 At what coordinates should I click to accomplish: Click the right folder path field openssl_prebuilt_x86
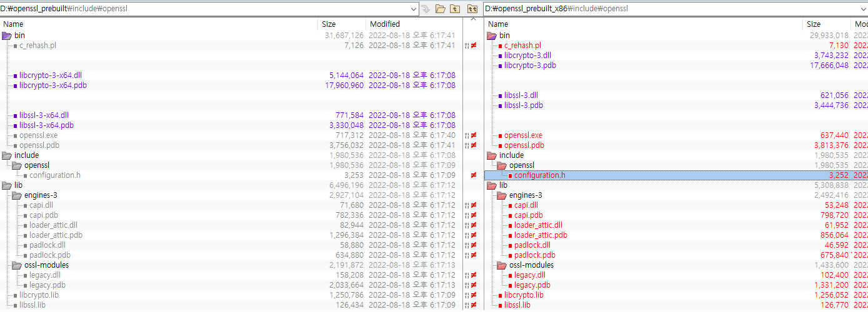(676, 9)
